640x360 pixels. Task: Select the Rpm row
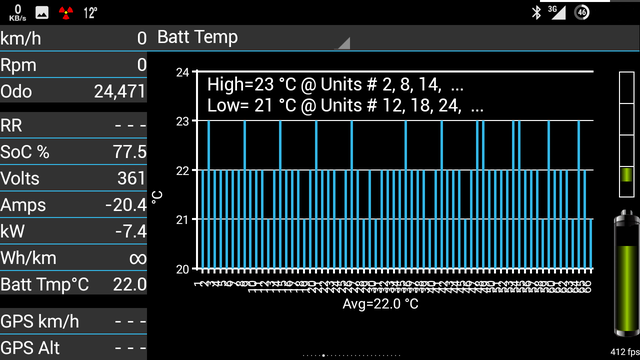tap(73, 65)
